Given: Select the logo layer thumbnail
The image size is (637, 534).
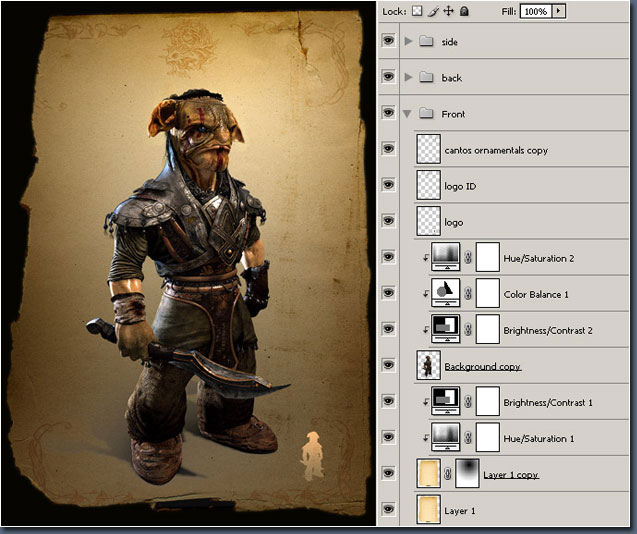Looking at the screenshot, I should [x=429, y=221].
